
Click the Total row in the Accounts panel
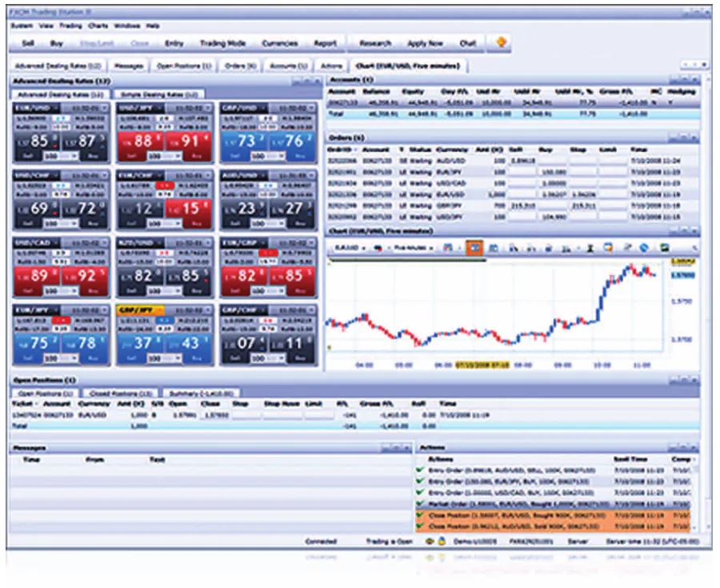(513, 114)
